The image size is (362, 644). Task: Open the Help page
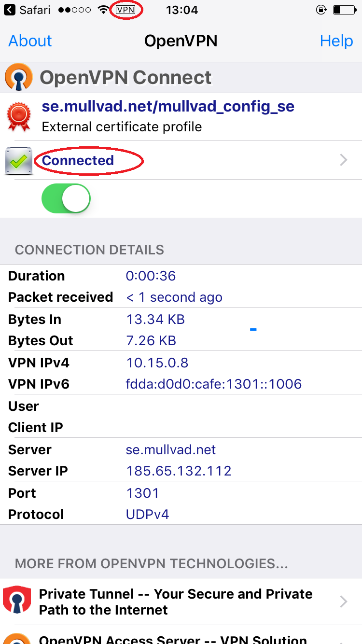(336, 41)
